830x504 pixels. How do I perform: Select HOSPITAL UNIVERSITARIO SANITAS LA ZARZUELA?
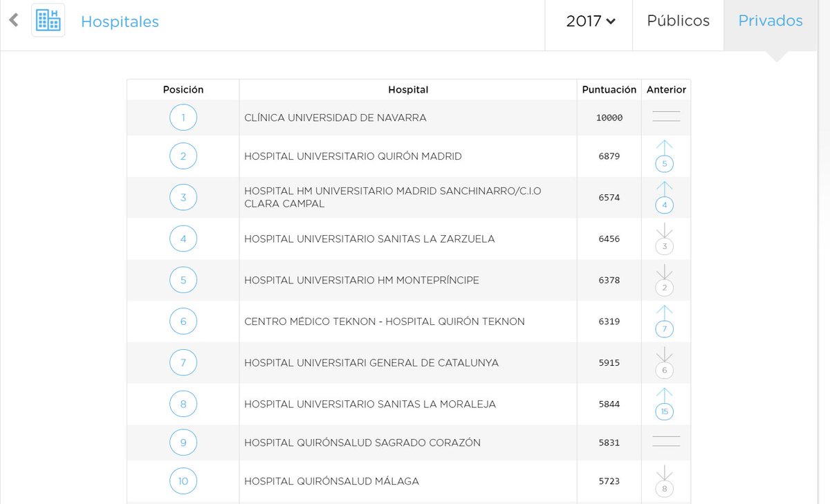click(x=369, y=239)
